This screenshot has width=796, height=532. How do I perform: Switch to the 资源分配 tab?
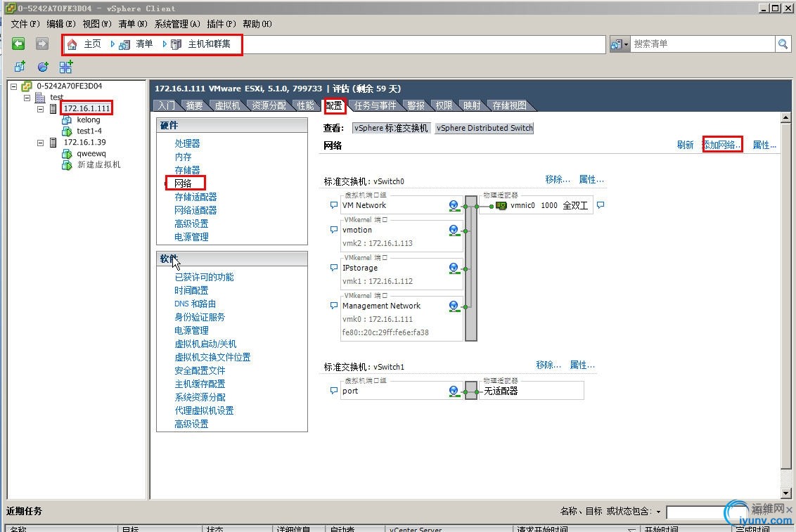tap(269, 105)
